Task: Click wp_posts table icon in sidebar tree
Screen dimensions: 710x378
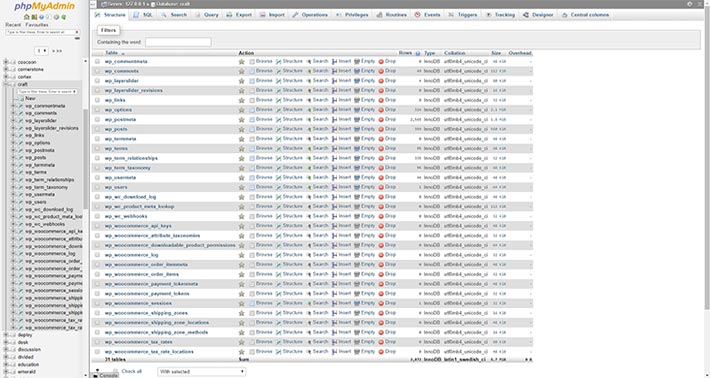Action: pyautogui.click(x=20, y=158)
